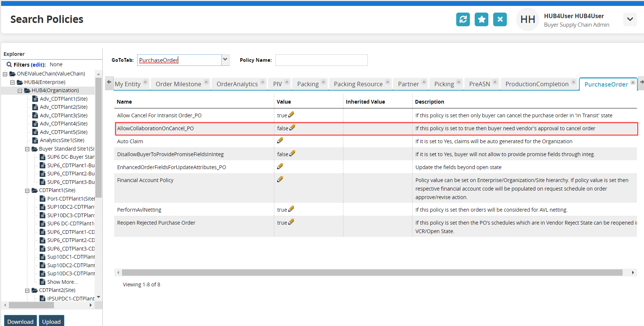Edit value pencil for AllowCollaborationOnCancel_PO
Viewport: 644px width, 326px height.
click(x=292, y=128)
